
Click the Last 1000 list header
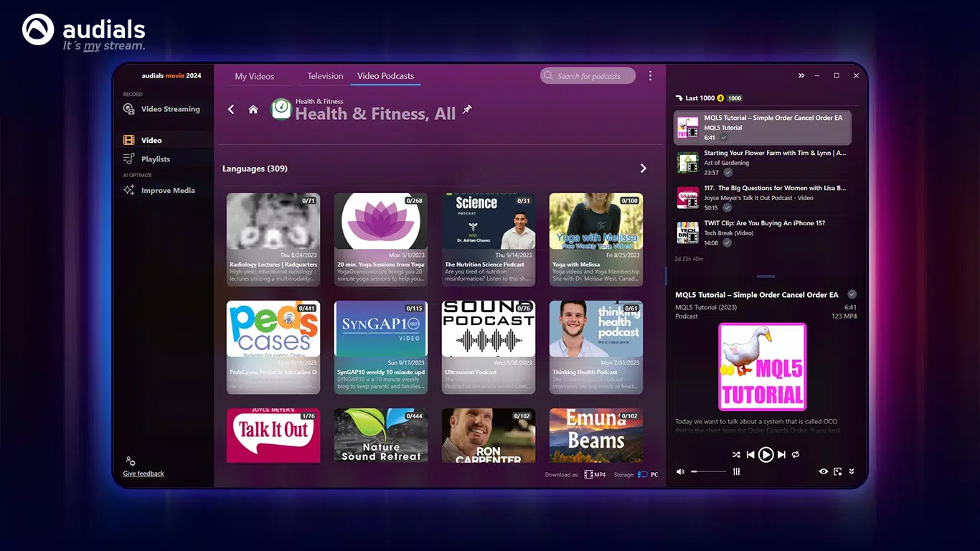[700, 98]
